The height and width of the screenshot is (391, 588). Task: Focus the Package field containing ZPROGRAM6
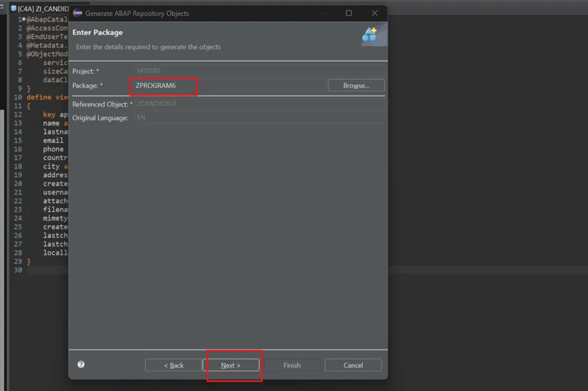coord(227,85)
